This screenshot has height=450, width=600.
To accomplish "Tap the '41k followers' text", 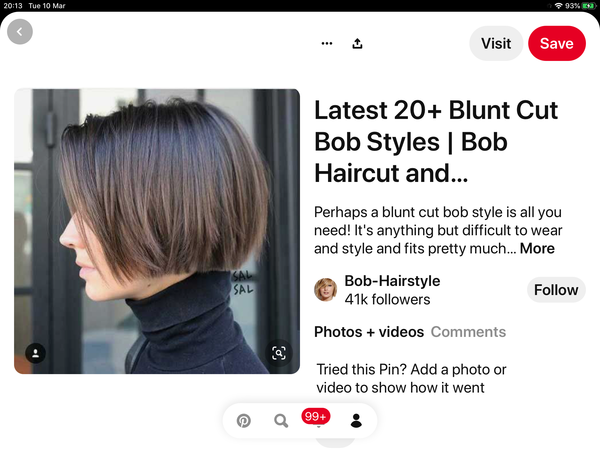I will coord(387,299).
